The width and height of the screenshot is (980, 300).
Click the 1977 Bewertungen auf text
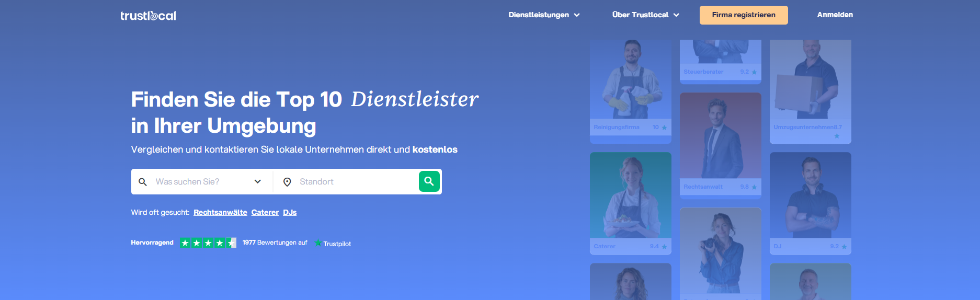[275, 243]
